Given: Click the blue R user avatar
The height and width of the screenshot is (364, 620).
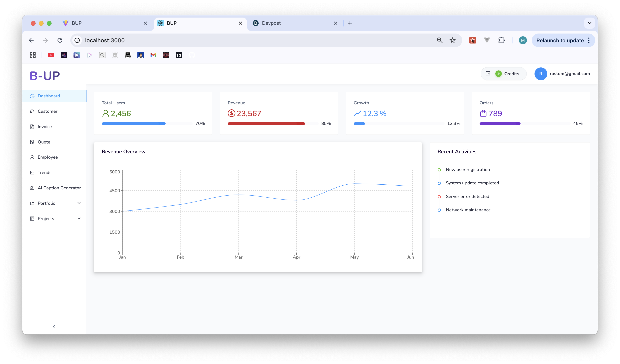Looking at the screenshot, I should 541,74.
